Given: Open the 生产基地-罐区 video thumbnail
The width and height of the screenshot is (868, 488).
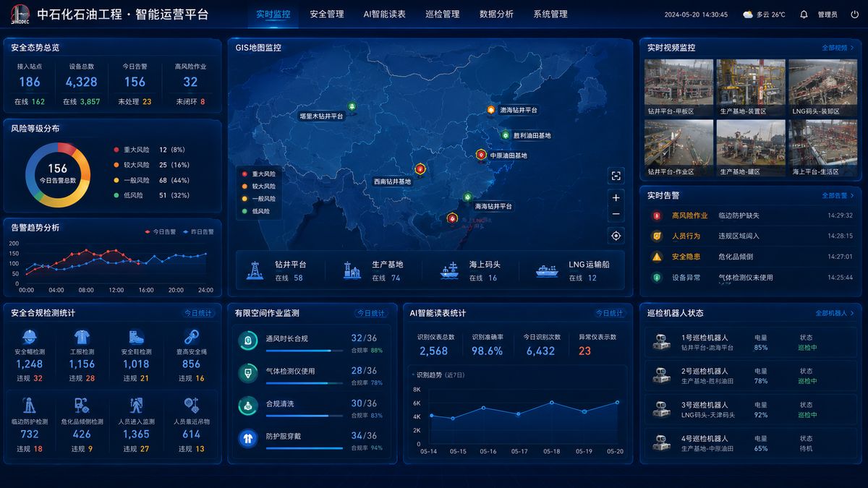Looking at the screenshot, I should pyautogui.click(x=751, y=148).
